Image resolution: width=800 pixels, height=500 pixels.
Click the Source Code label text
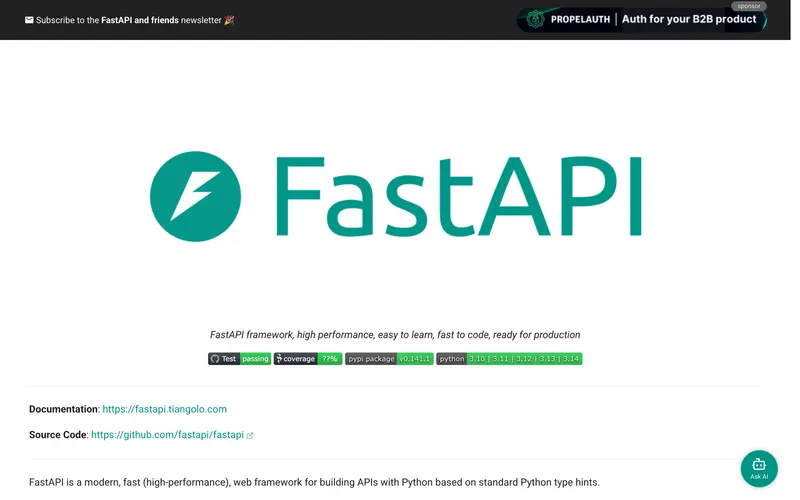coord(58,435)
